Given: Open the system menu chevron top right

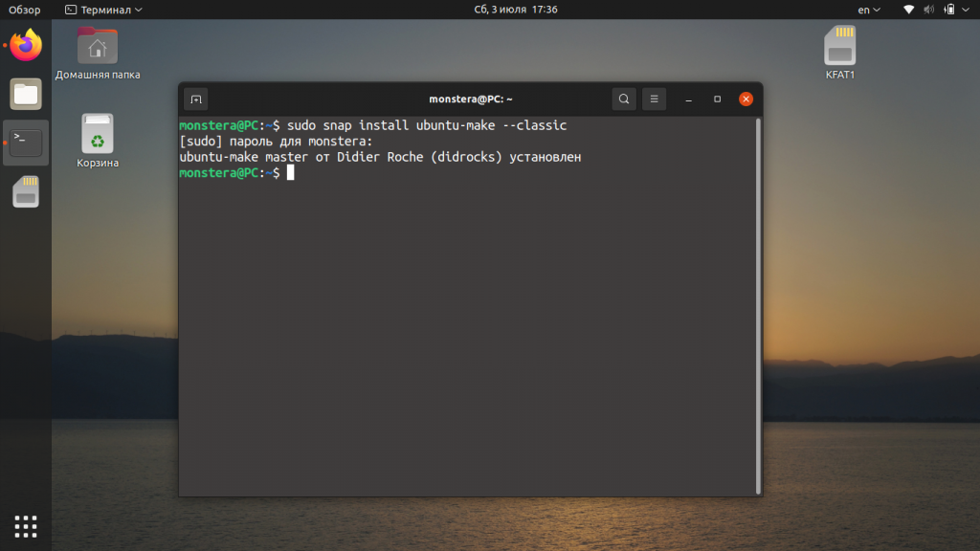Looking at the screenshot, I should pos(966,10).
